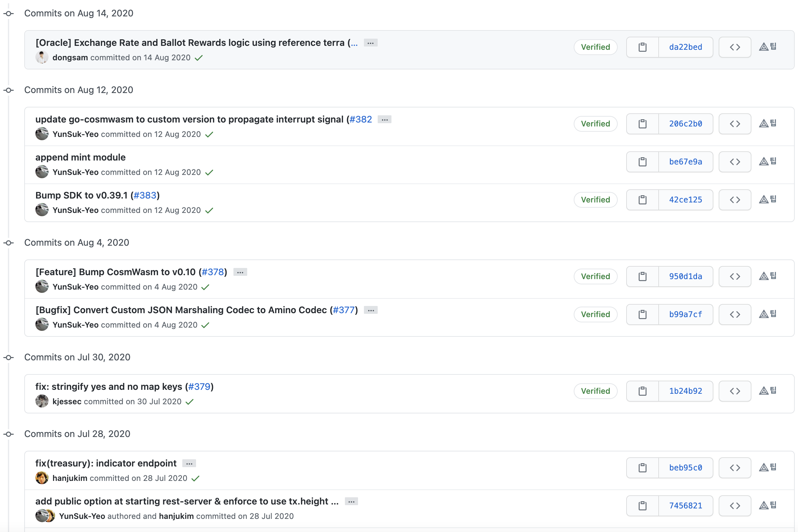This screenshot has height=532, width=798.
Task: Open pull request #383 link
Action: click(145, 196)
